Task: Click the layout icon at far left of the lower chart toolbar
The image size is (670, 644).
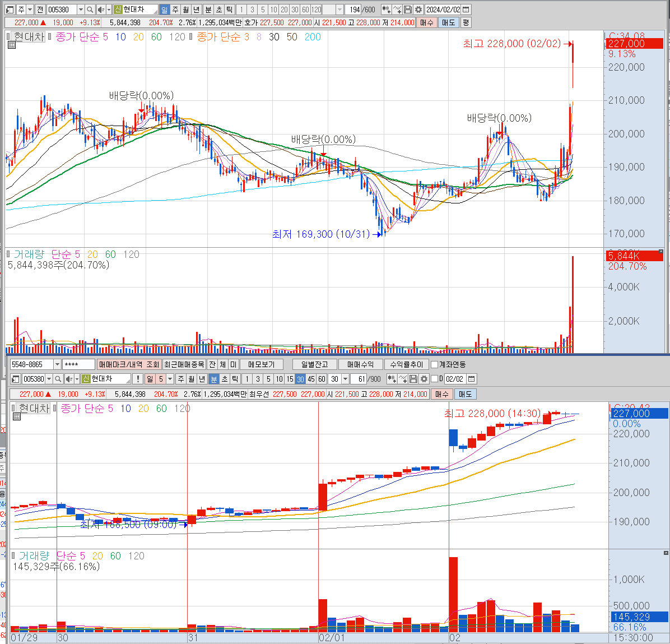Action: click(15, 379)
